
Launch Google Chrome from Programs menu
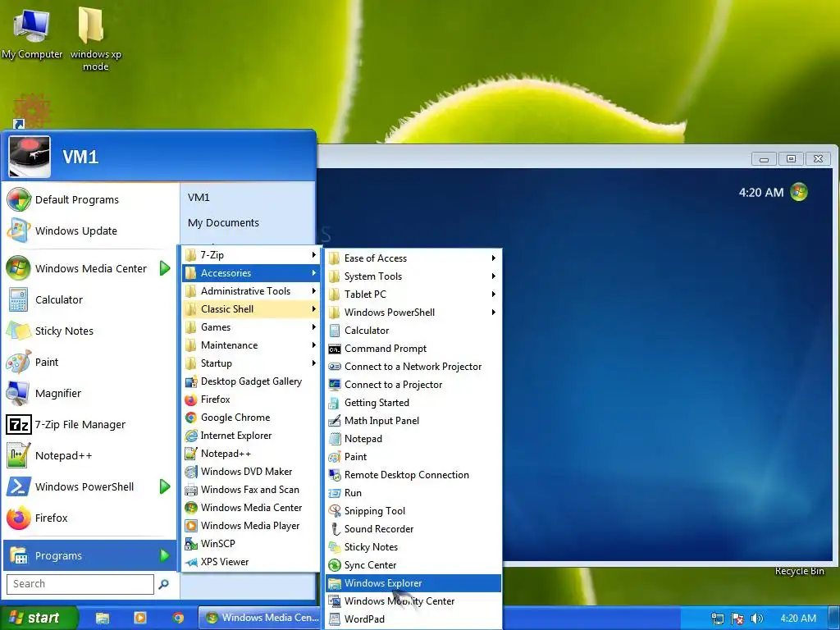point(251,418)
